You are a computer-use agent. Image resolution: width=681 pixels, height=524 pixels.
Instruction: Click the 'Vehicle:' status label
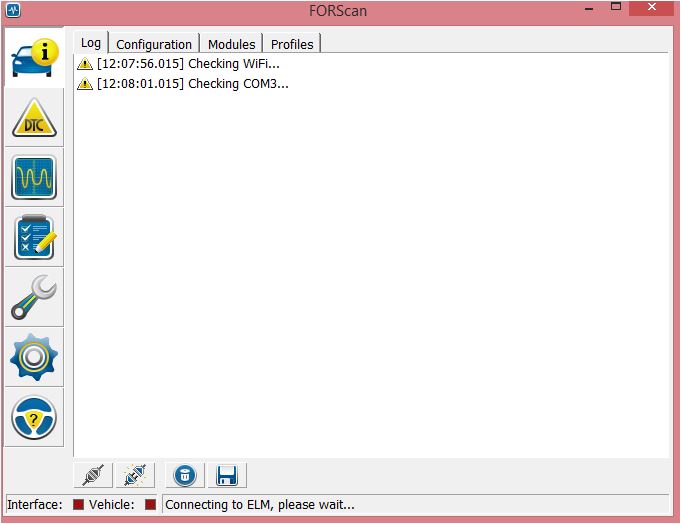[112, 504]
